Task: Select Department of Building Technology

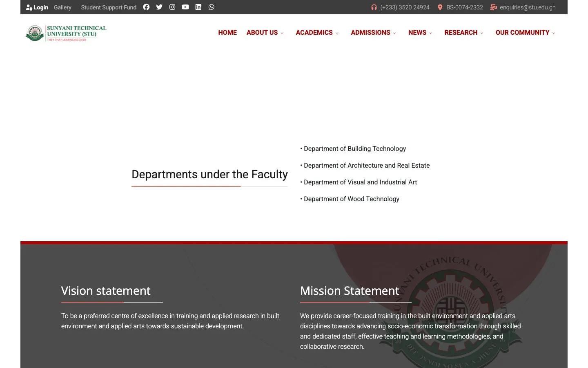Action: (x=355, y=149)
